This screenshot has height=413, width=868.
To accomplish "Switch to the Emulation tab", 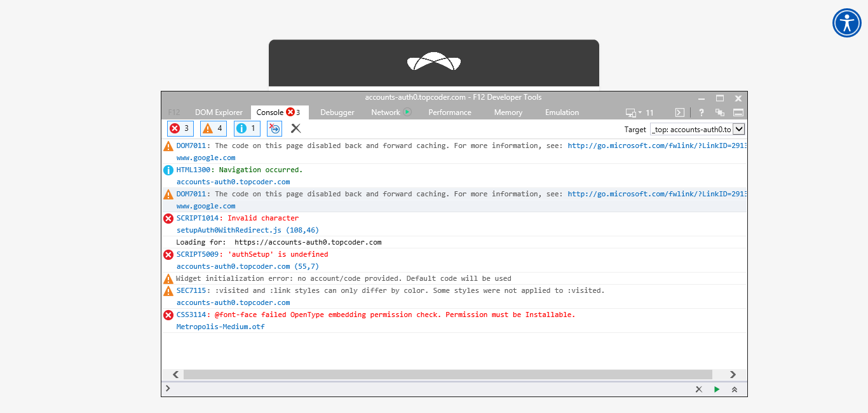I will point(562,112).
